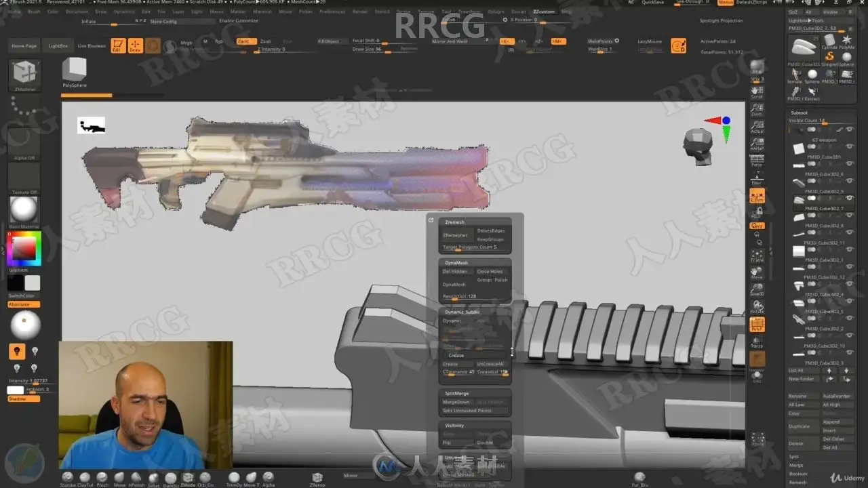The width and height of the screenshot is (868, 488).
Task: Click the Zoom3D icon
Action: pyautogui.click(x=757, y=289)
